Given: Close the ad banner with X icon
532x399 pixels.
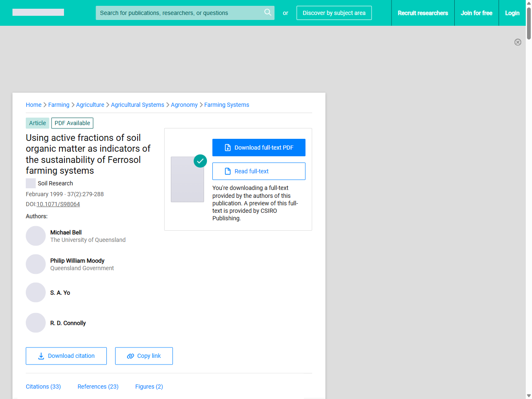Looking at the screenshot, I should 517,42.
